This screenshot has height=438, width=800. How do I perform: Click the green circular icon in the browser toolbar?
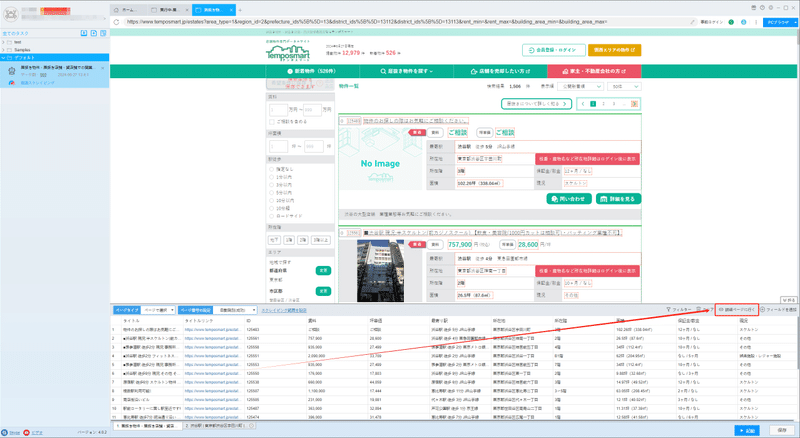pos(731,22)
